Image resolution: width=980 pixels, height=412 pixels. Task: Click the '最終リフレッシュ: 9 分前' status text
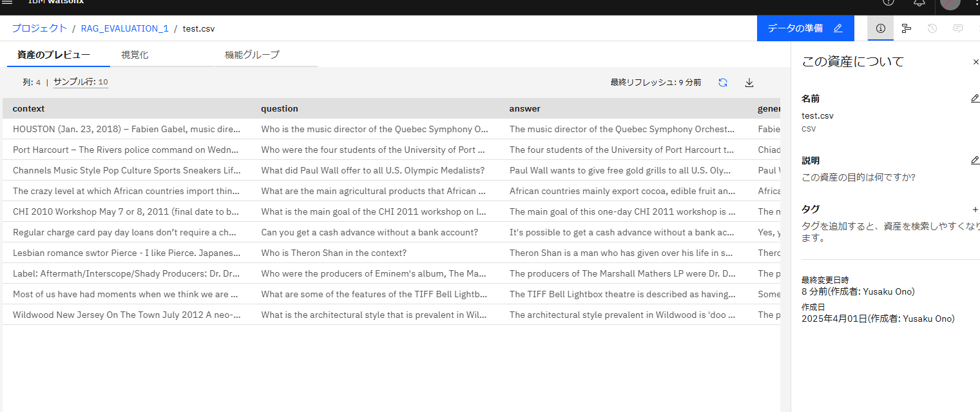pos(656,83)
